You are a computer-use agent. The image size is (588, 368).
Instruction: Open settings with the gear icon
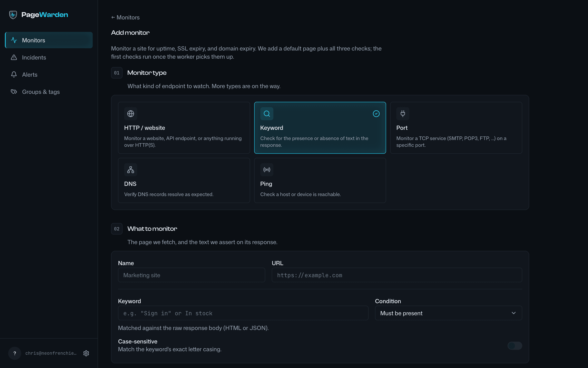(86, 353)
